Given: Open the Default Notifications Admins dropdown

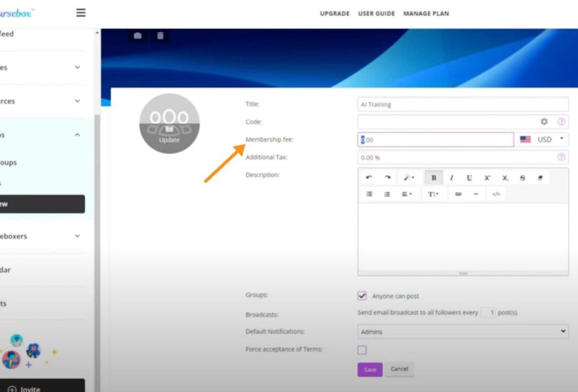Looking at the screenshot, I should point(463,331).
